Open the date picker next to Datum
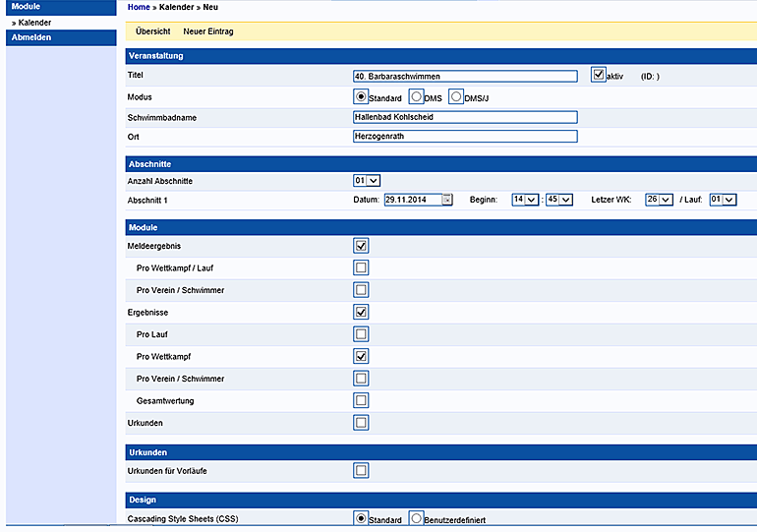This screenshot has height=532, width=757. pos(447,200)
